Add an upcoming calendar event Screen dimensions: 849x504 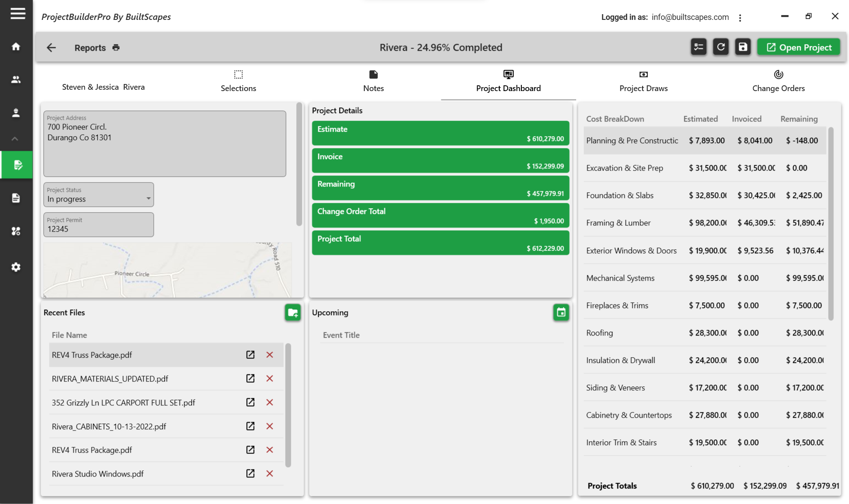click(x=561, y=313)
